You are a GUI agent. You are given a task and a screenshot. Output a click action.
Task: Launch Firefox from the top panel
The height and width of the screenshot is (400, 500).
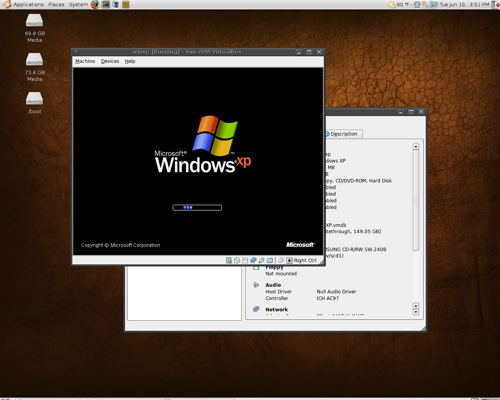(95, 4)
